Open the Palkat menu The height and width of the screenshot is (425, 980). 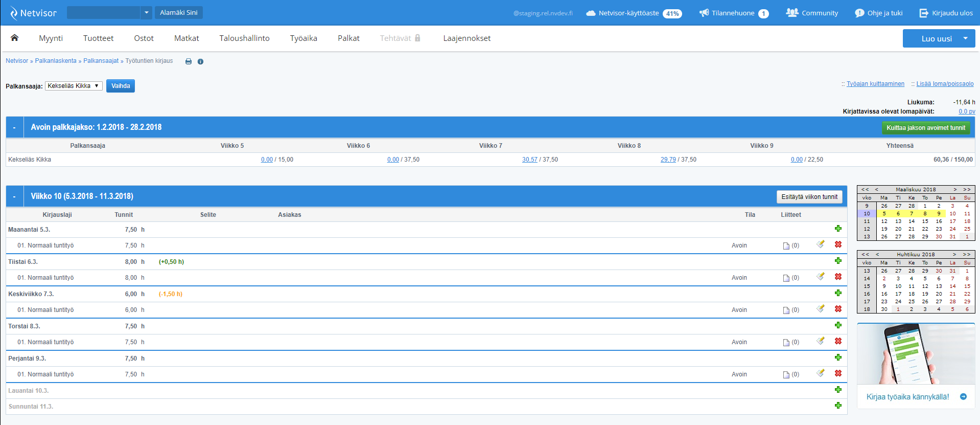point(348,38)
